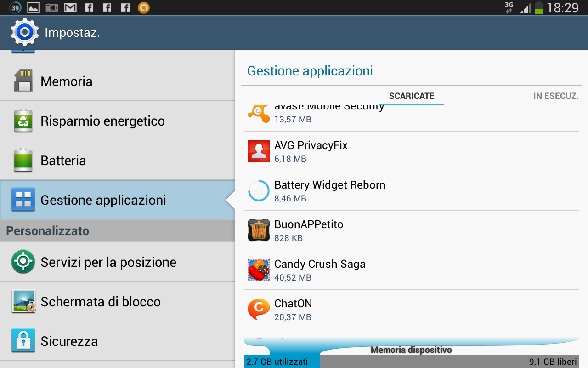Open Candy Crush Saga app details
This screenshot has height=368, width=588.
click(411, 270)
